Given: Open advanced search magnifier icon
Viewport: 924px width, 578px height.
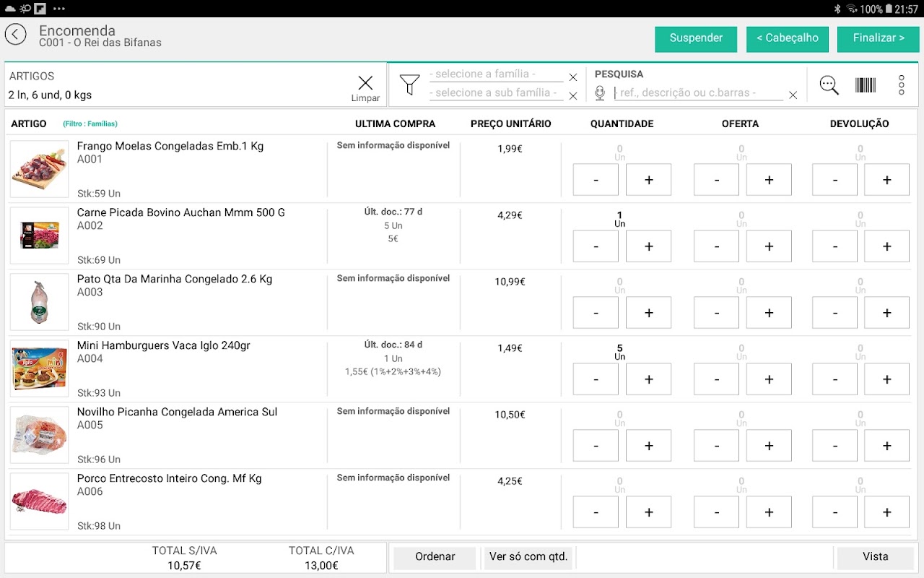Looking at the screenshot, I should coord(829,85).
